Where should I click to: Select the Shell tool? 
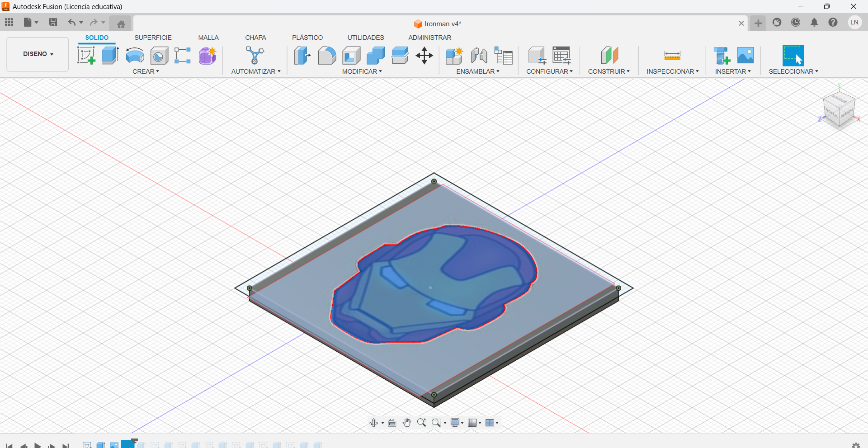(x=351, y=56)
